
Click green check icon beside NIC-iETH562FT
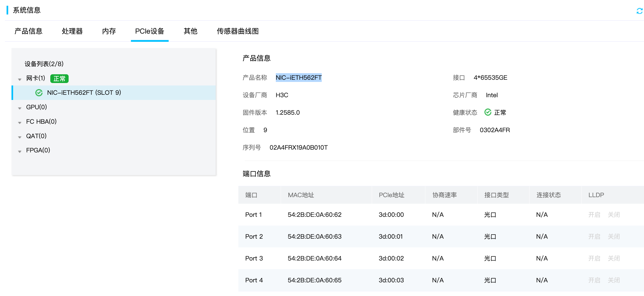39,93
